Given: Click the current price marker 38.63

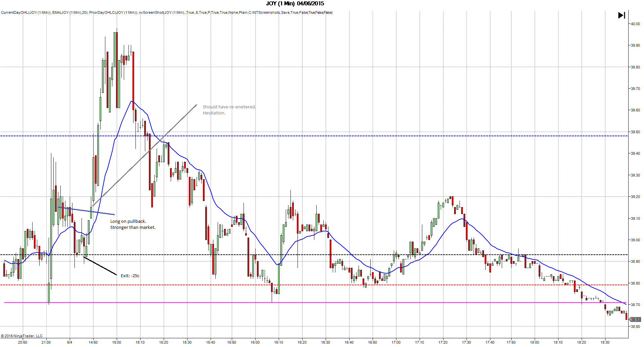Looking at the screenshot, I should pos(635,319).
